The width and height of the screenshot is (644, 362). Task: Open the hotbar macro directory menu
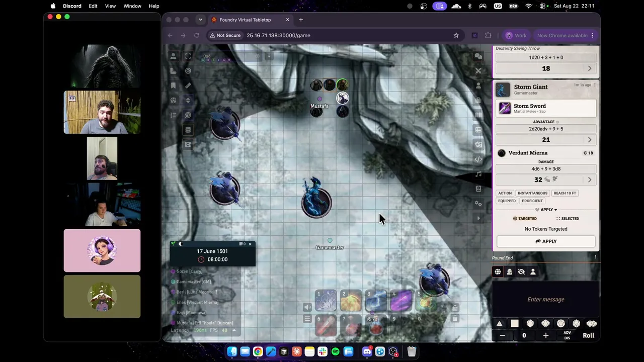pyautogui.click(x=307, y=319)
